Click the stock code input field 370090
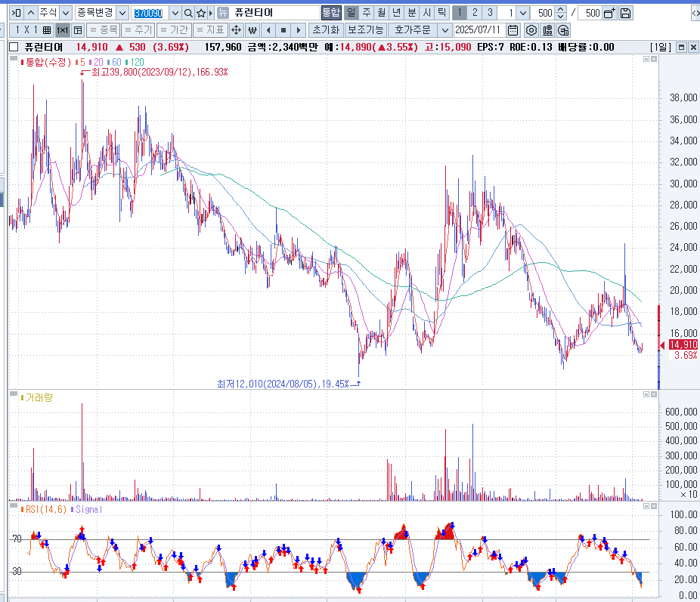 pyautogui.click(x=150, y=13)
